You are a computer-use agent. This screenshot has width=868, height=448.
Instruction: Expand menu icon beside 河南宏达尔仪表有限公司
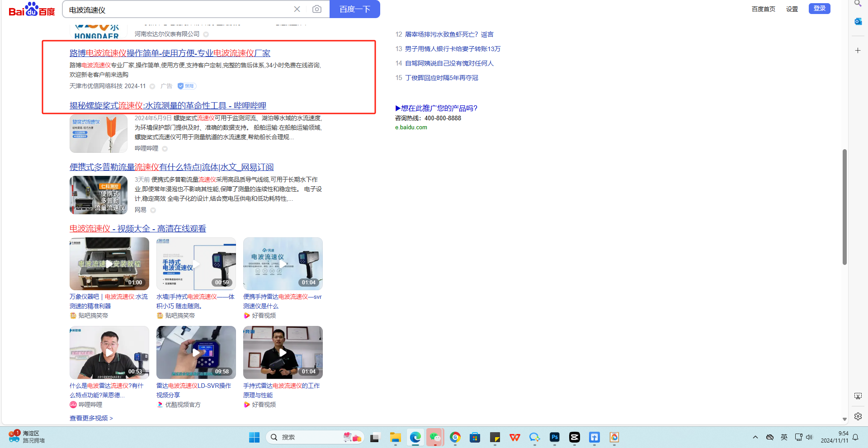click(206, 34)
